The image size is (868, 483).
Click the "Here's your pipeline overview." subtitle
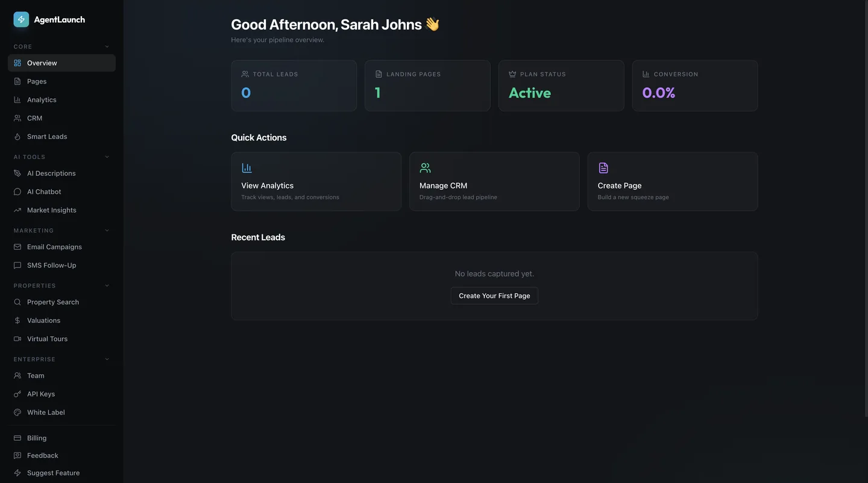[278, 40]
